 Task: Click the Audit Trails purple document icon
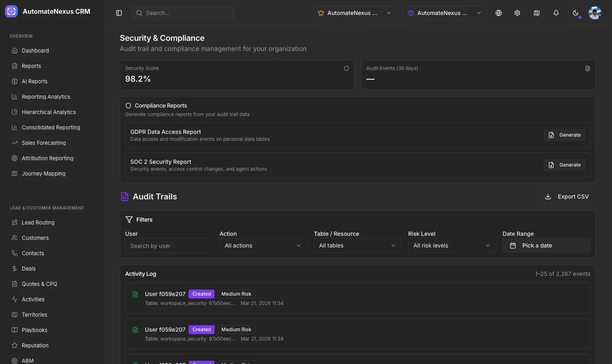coord(125,197)
